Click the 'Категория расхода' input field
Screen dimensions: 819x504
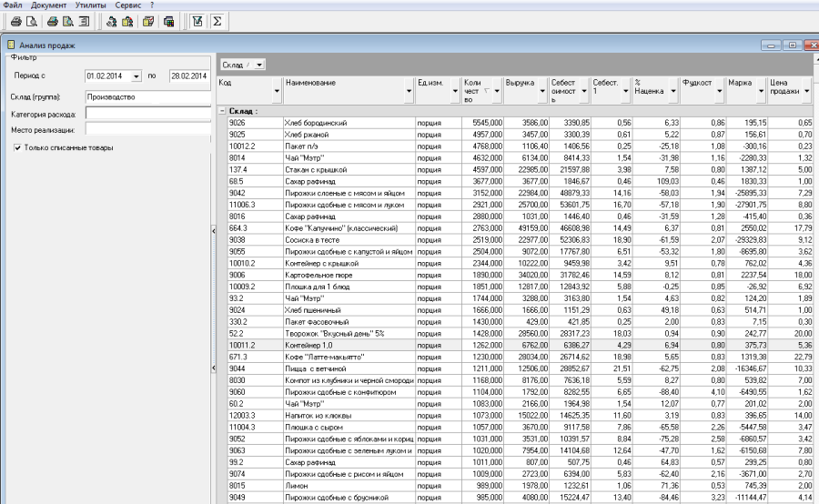point(147,114)
